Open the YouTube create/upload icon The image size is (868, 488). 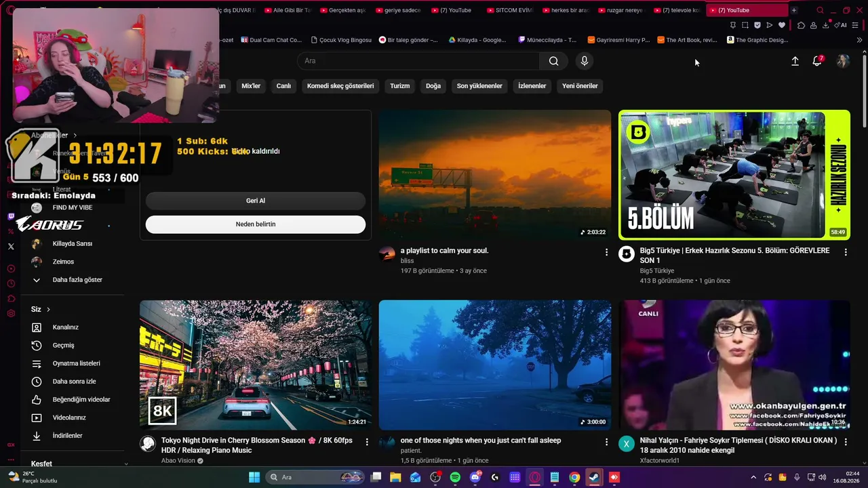(795, 61)
